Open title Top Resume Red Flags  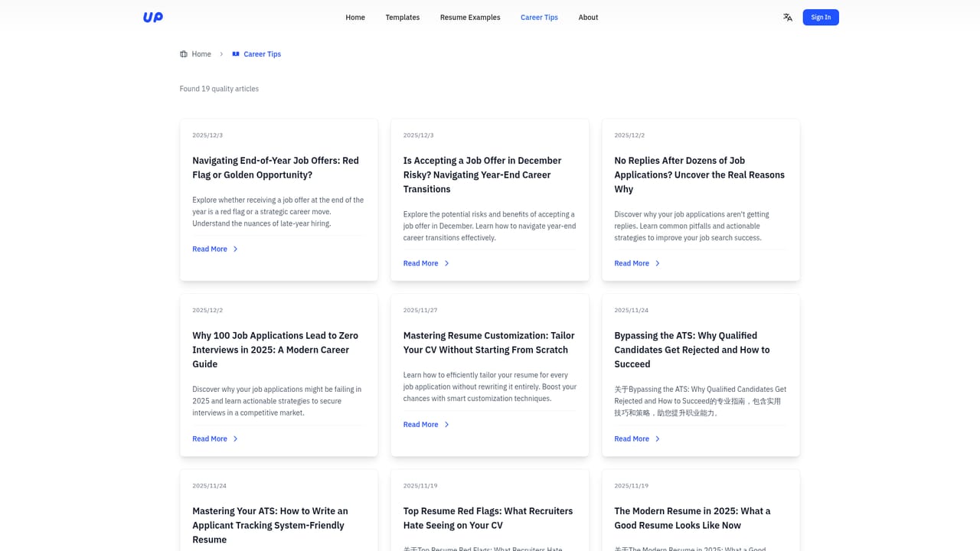click(x=488, y=518)
